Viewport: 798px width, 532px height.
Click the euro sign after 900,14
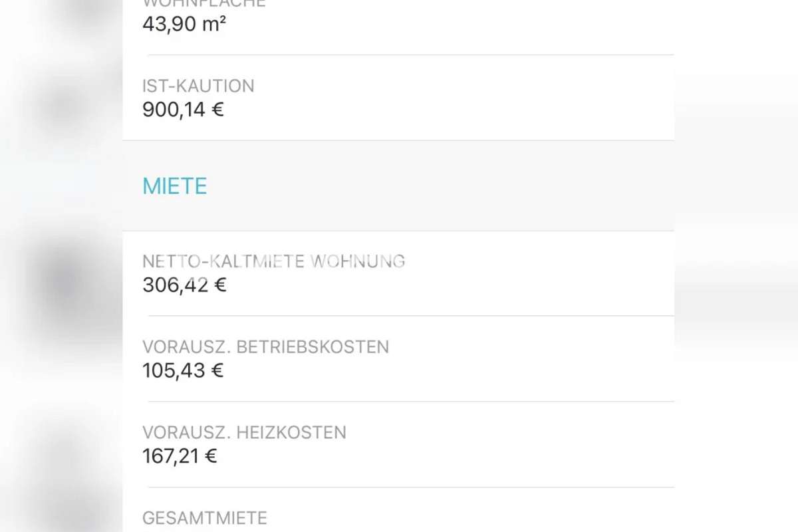click(217, 110)
